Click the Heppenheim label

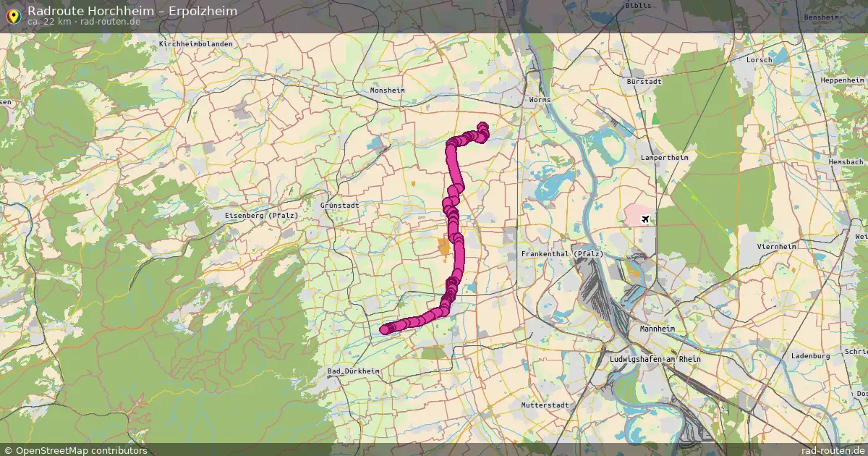[843, 80]
